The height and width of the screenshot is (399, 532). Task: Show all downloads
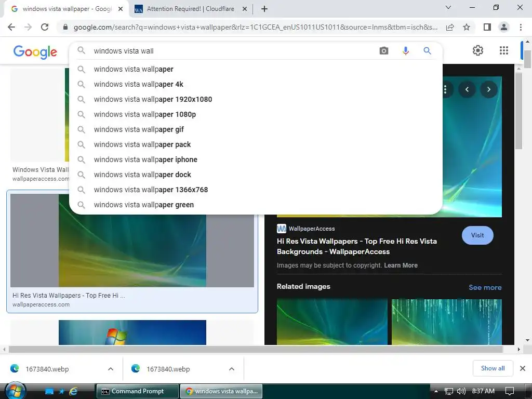click(493, 368)
